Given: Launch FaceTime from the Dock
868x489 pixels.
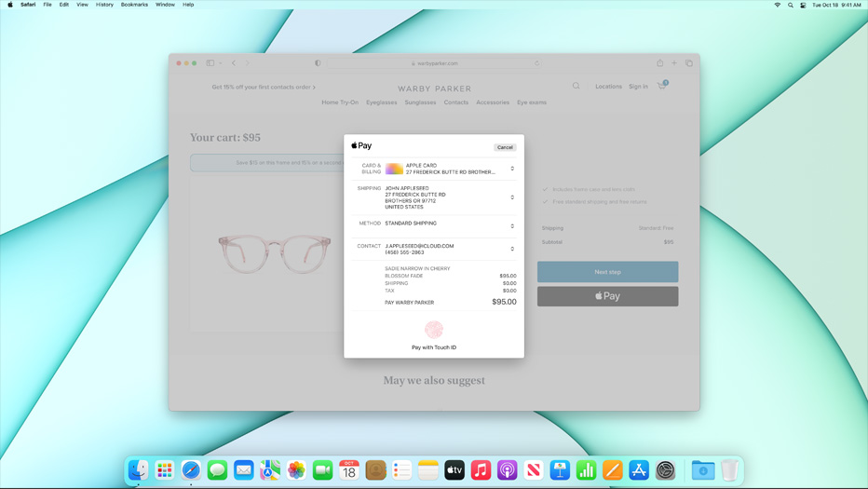Looking at the screenshot, I should coord(323,470).
